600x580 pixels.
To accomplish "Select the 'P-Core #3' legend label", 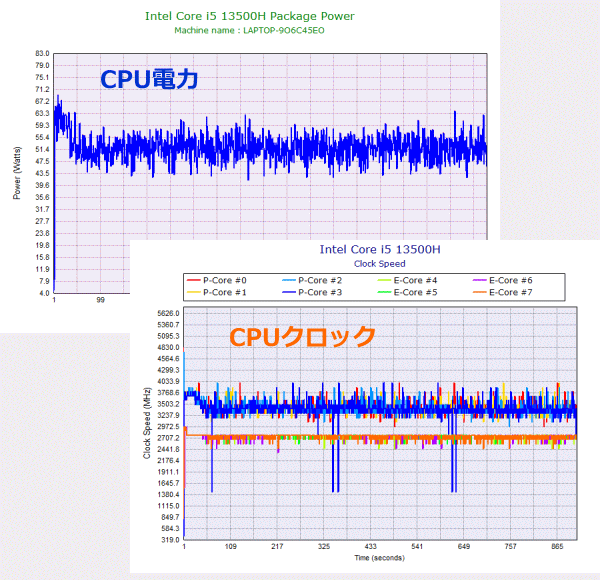I will (320, 292).
